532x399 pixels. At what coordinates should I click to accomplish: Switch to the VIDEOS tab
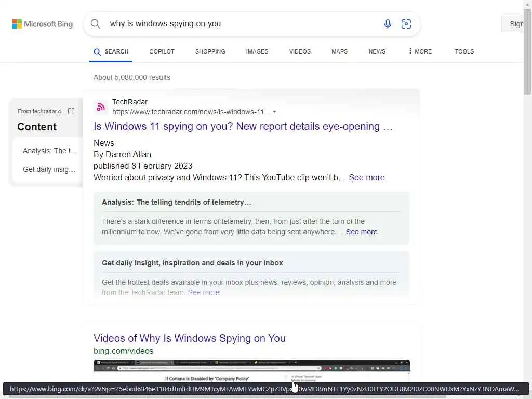click(300, 51)
